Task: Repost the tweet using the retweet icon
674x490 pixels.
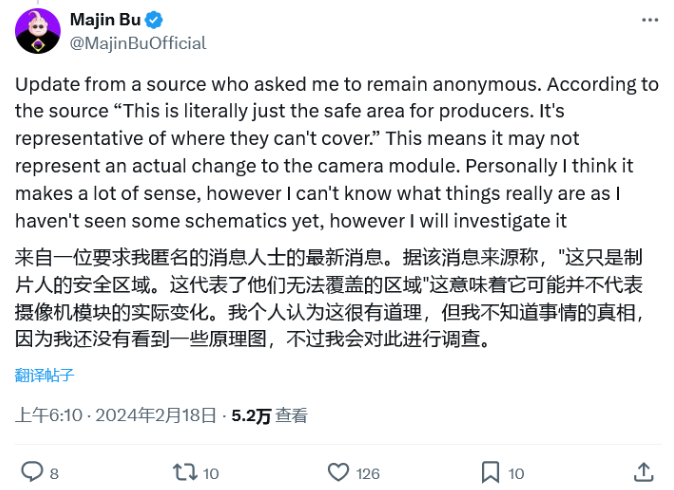Action: click(x=185, y=471)
